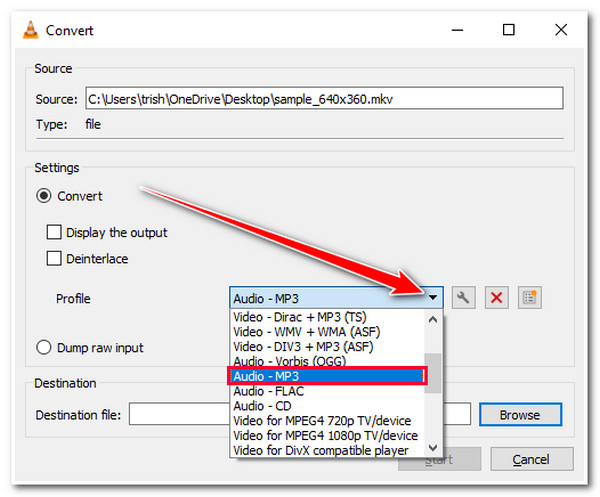The width and height of the screenshot is (600, 497).
Task: Click the Source path input field
Action: tap(324, 99)
